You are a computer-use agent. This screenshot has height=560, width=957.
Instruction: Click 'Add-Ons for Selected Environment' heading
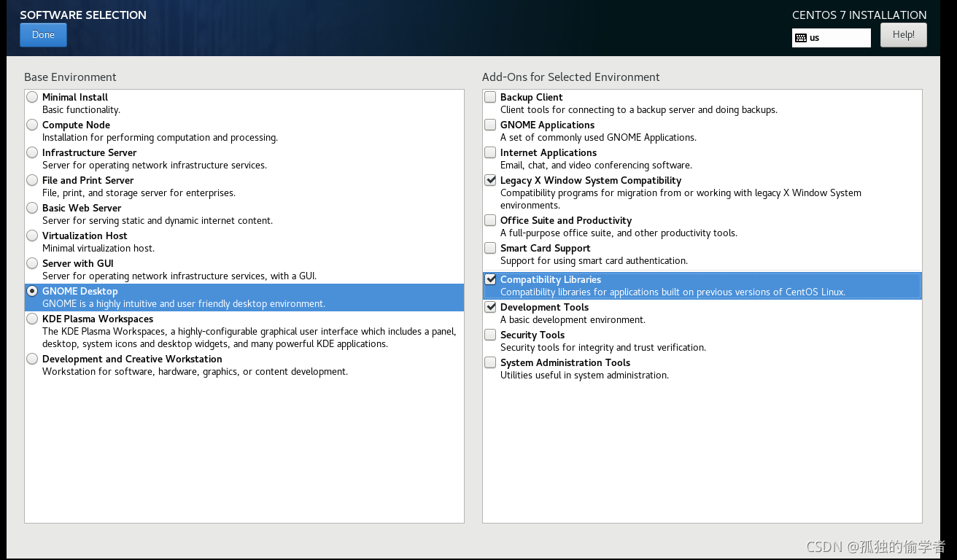click(570, 77)
